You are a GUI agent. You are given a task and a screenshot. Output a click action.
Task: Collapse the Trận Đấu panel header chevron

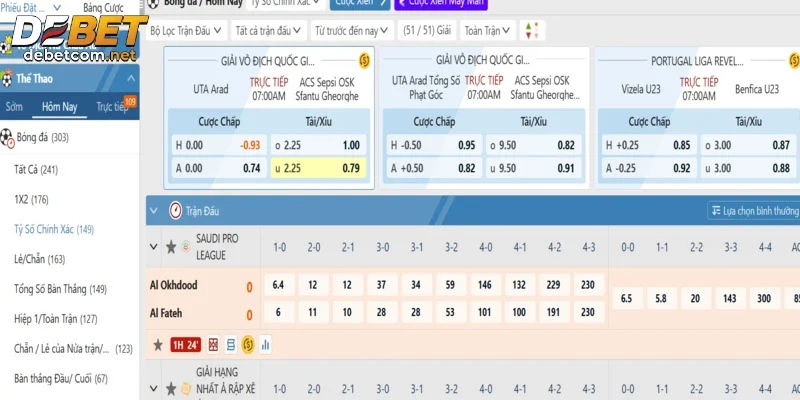(153, 211)
